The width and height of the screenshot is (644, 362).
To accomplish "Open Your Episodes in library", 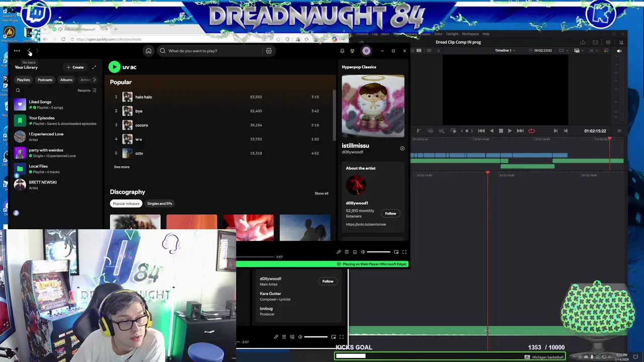I will (56, 121).
